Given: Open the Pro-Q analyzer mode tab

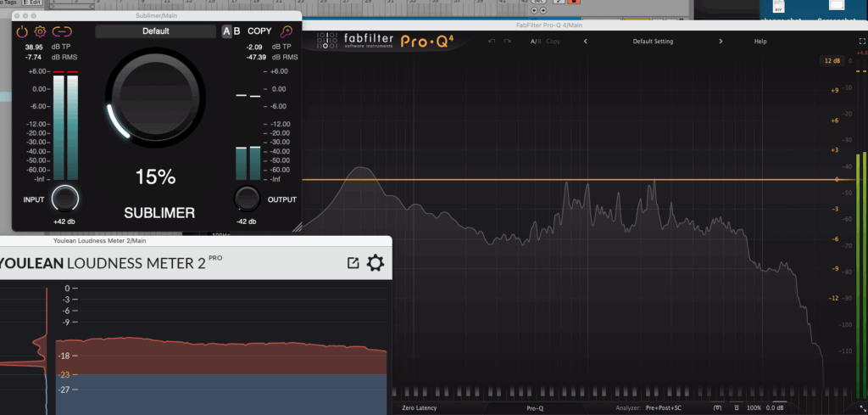Looking at the screenshot, I should (535, 408).
